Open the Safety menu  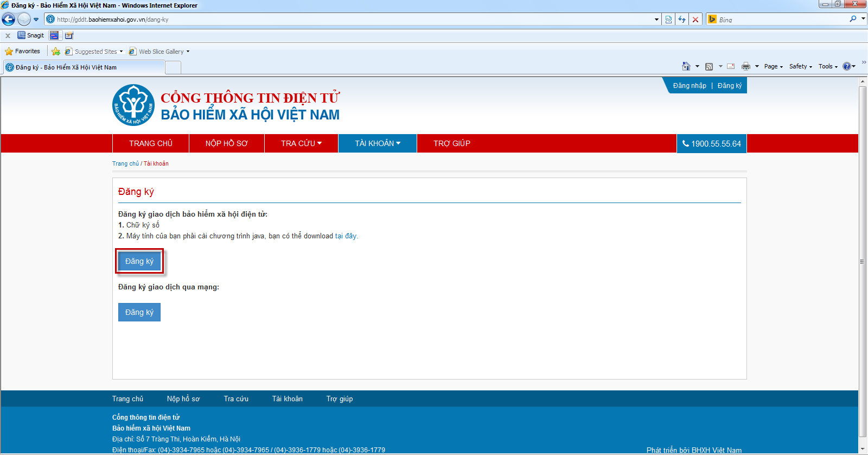coord(801,66)
